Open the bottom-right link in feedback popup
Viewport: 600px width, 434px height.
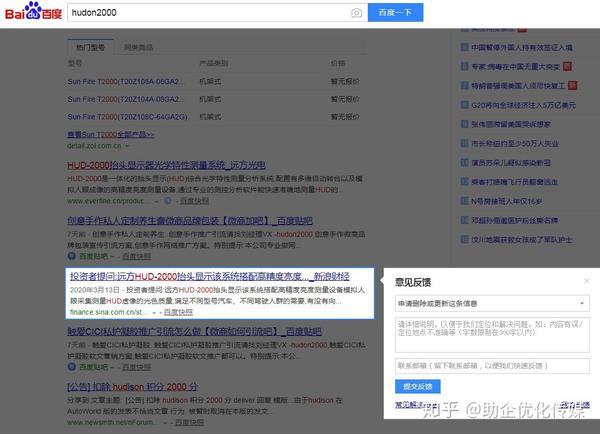click(x=575, y=405)
